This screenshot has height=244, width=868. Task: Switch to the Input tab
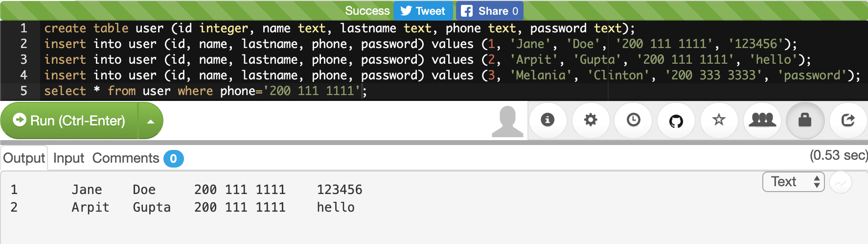pyautogui.click(x=69, y=158)
